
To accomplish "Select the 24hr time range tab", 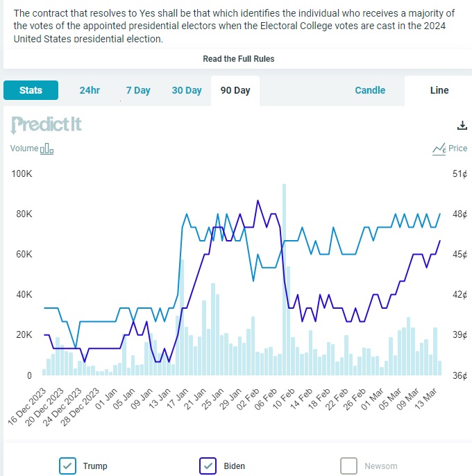I will (x=90, y=91).
